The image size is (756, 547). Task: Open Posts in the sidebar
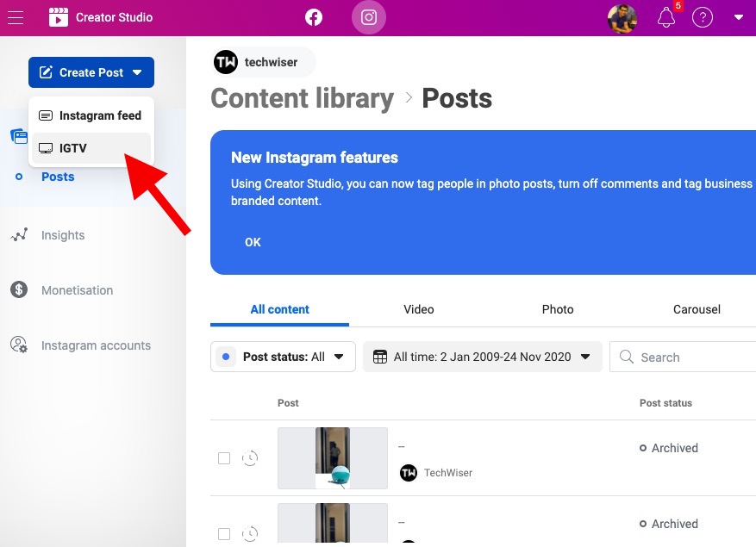tap(58, 177)
